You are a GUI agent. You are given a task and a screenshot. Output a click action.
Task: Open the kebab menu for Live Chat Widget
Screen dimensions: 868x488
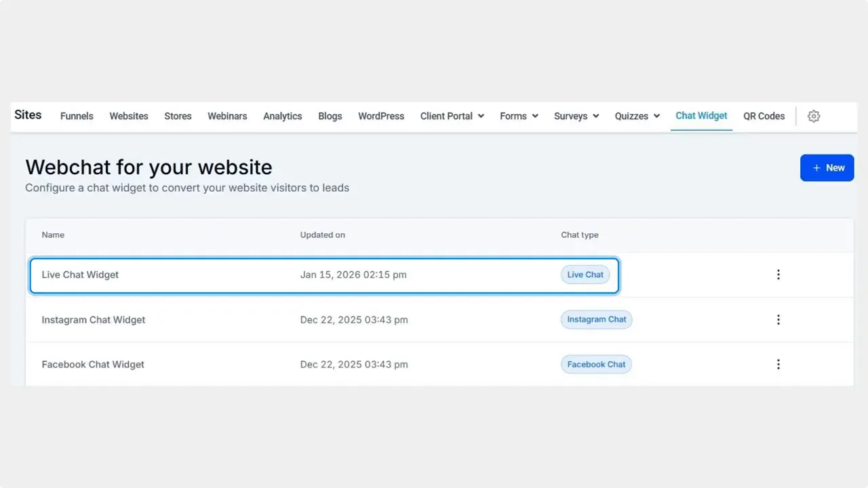point(778,274)
